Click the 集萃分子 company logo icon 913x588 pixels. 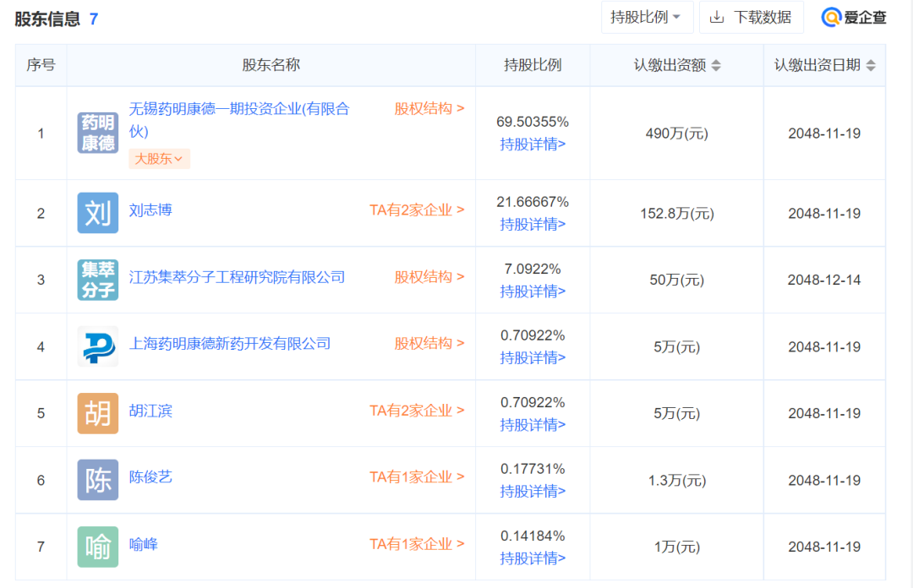pos(97,280)
